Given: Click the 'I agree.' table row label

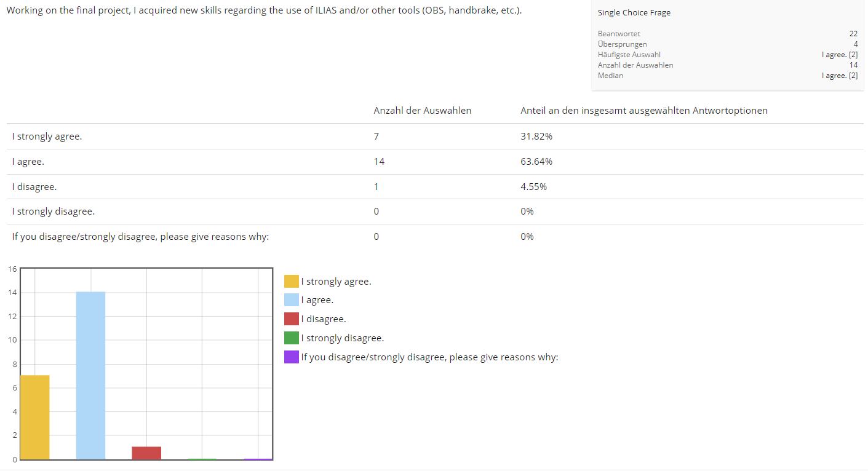Looking at the screenshot, I should click(x=28, y=162).
